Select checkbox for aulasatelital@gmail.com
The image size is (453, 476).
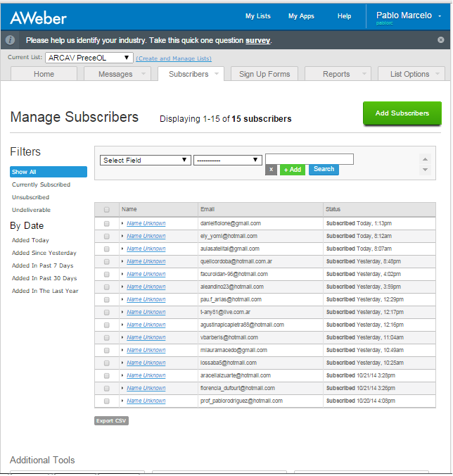click(106, 249)
